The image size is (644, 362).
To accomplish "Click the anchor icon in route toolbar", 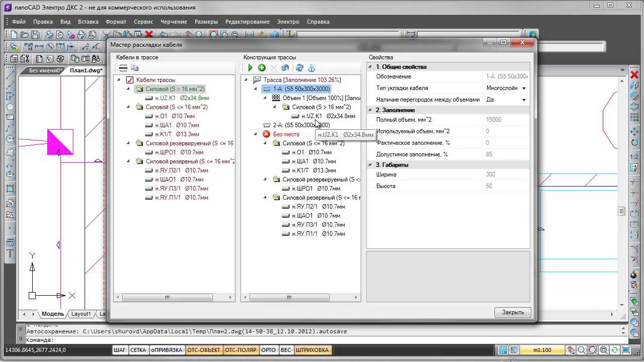I will [x=311, y=68].
